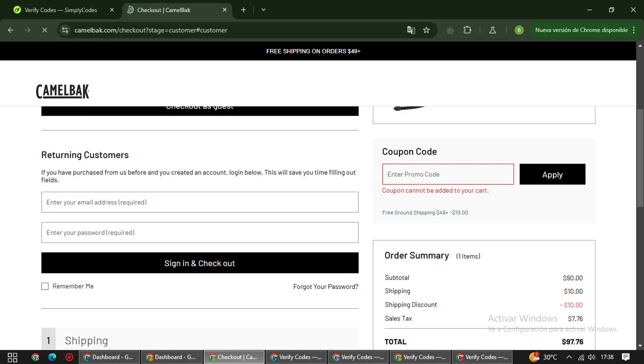Click Sign in & Check out button
644x364 pixels.
click(x=200, y=263)
